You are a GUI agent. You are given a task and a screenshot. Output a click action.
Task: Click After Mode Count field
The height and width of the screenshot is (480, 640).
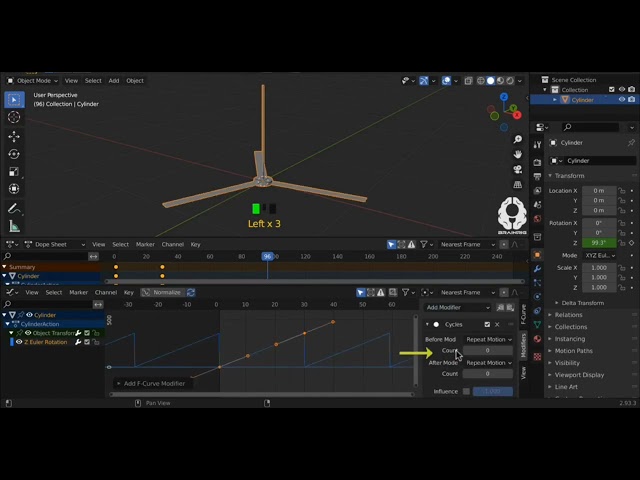coord(488,373)
